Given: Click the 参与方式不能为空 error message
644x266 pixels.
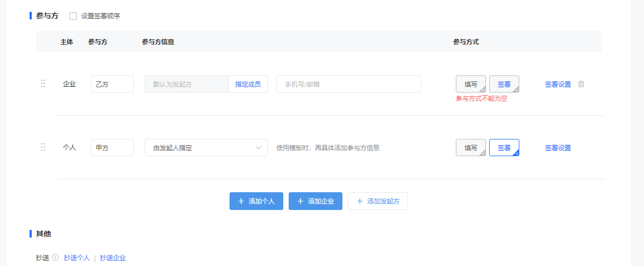Looking at the screenshot, I should [x=481, y=99].
